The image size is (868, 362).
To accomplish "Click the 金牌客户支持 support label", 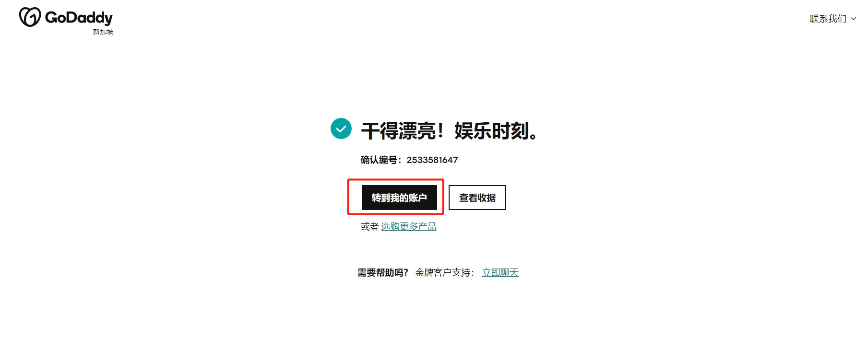I will (x=442, y=272).
